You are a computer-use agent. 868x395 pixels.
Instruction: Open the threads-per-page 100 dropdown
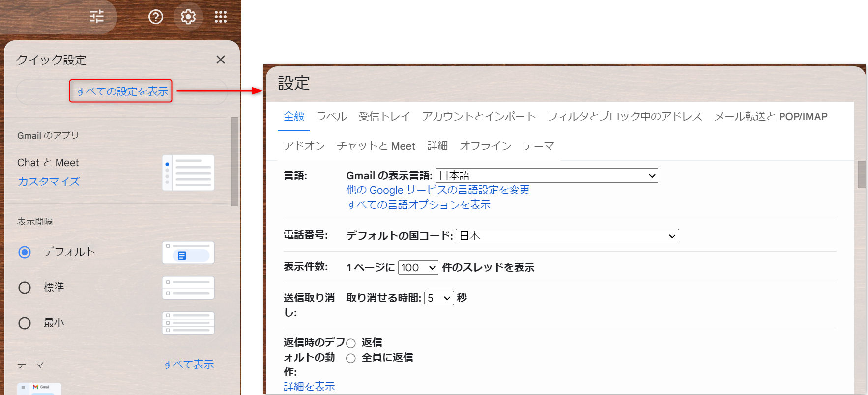(x=418, y=268)
